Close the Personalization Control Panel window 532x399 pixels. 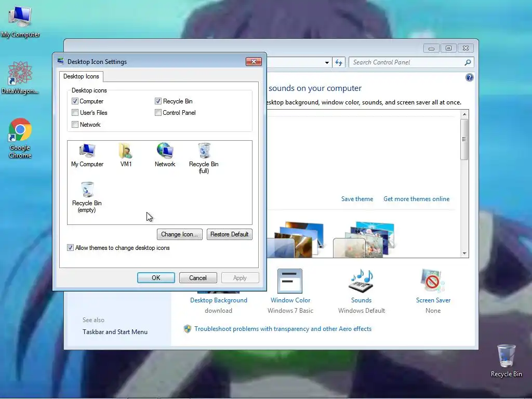click(x=466, y=48)
